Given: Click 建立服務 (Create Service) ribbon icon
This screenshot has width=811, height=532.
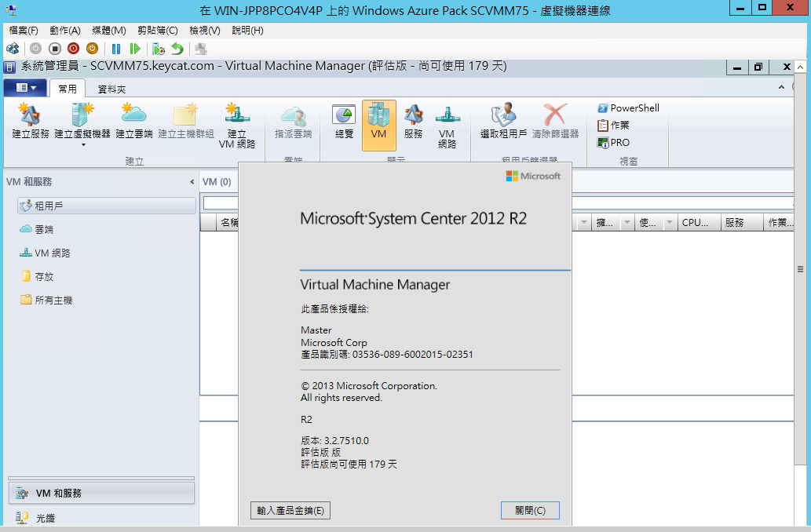Looking at the screenshot, I should (31, 121).
